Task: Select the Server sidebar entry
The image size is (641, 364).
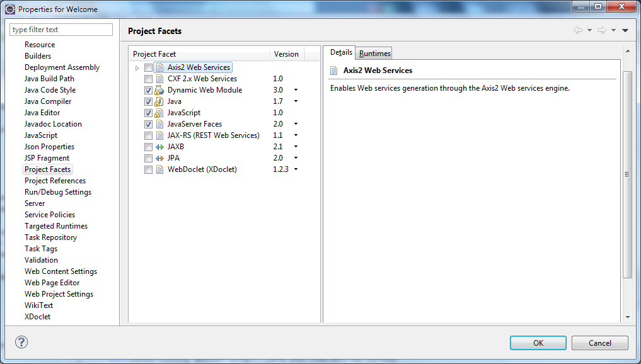Action: (35, 203)
